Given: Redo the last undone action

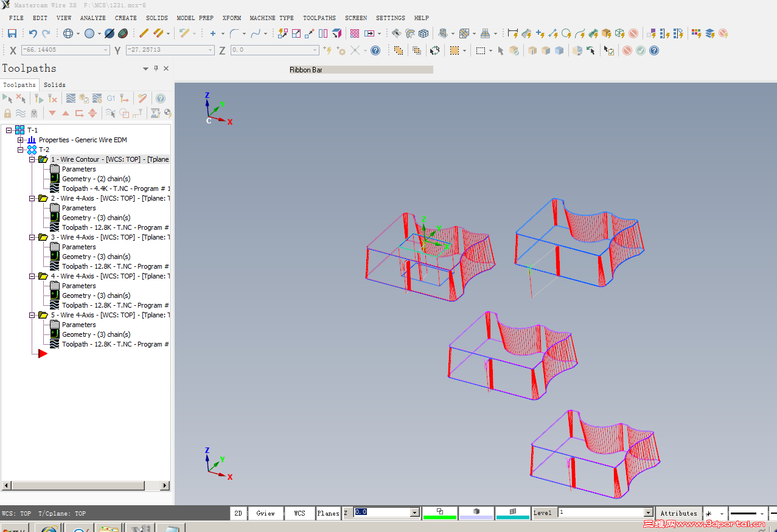Looking at the screenshot, I should pos(46,33).
